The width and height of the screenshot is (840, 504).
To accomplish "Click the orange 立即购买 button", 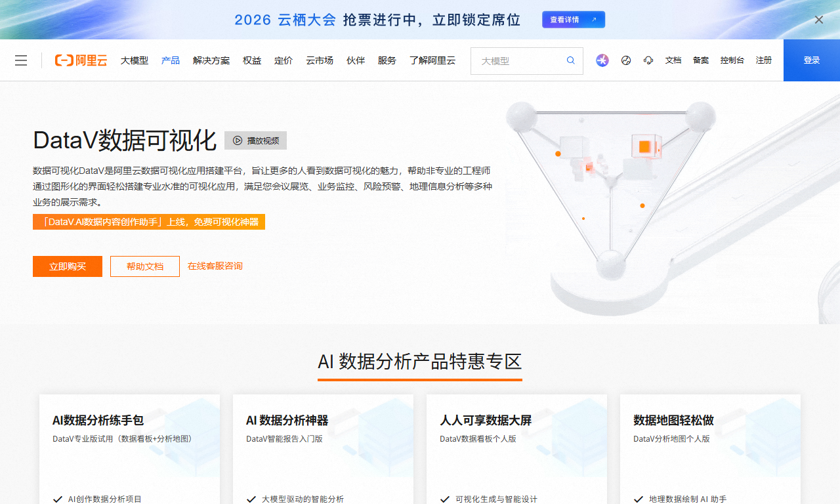I will (x=68, y=266).
